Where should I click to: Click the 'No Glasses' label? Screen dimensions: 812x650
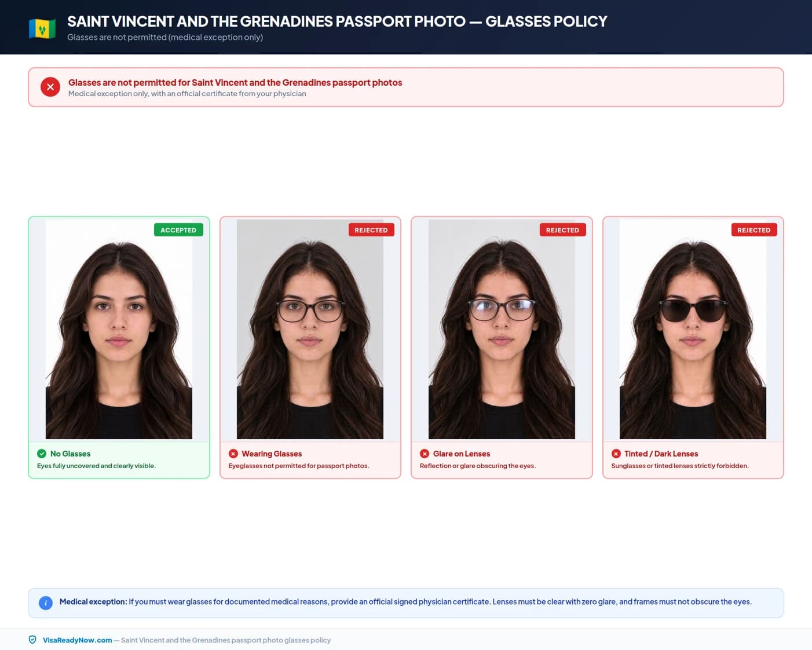[x=70, y=454]
